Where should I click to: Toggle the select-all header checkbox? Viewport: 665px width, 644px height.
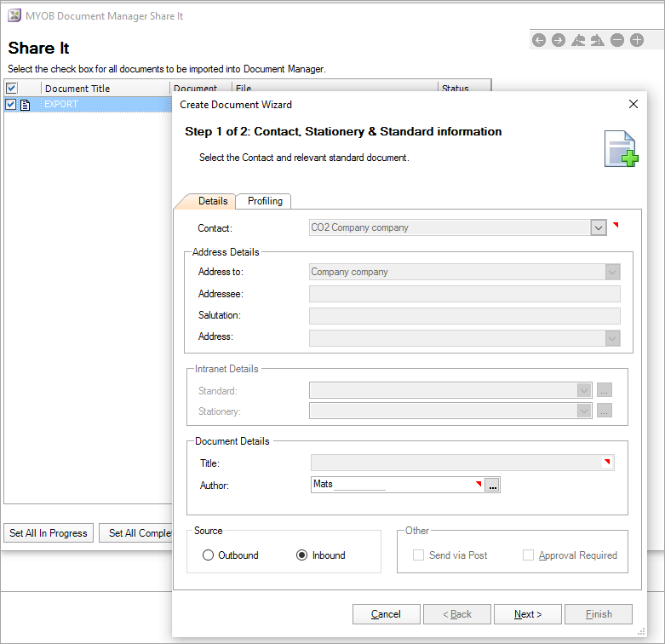coord(11,88)
